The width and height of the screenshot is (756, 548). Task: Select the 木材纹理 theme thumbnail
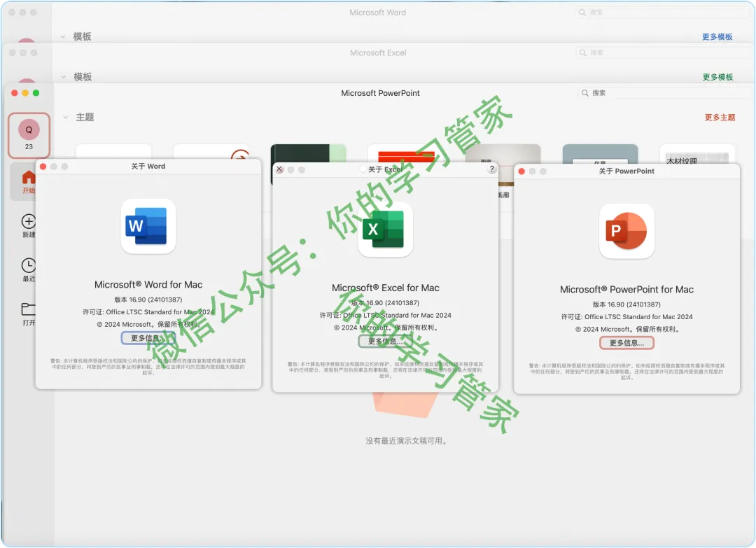(697, 154)
